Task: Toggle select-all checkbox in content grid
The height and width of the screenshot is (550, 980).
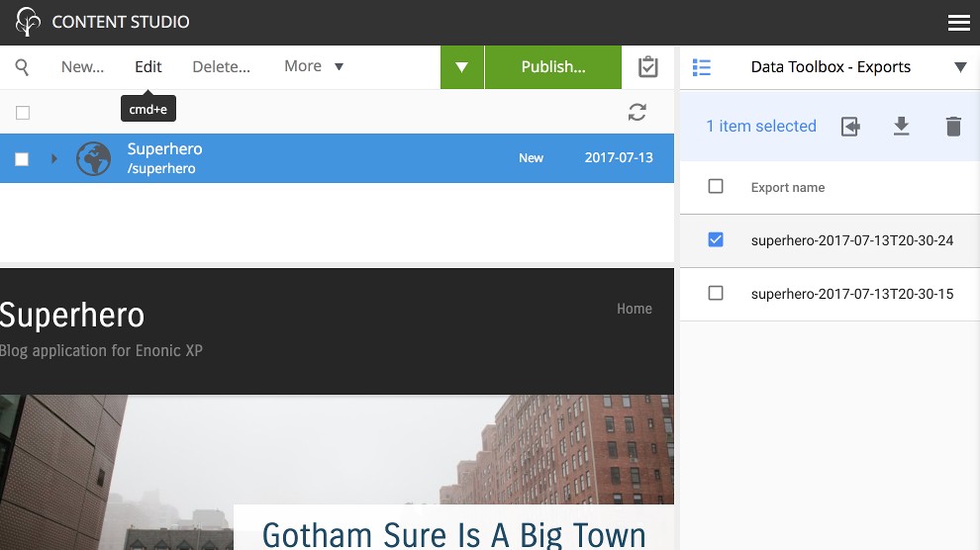Action: pos(23,113)
